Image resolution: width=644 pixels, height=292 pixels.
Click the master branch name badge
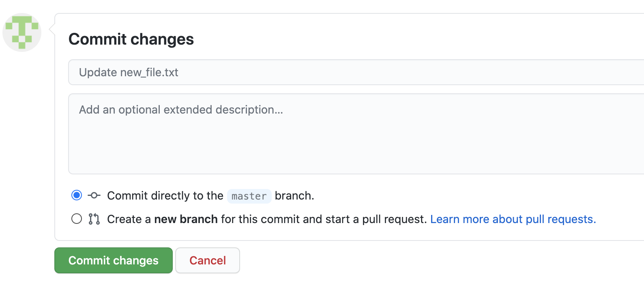point(249,196)
